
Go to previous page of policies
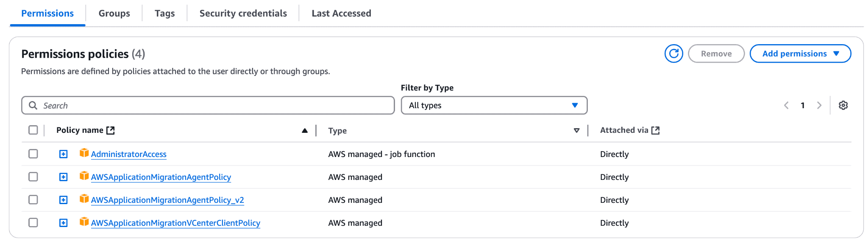click(786, 105)
